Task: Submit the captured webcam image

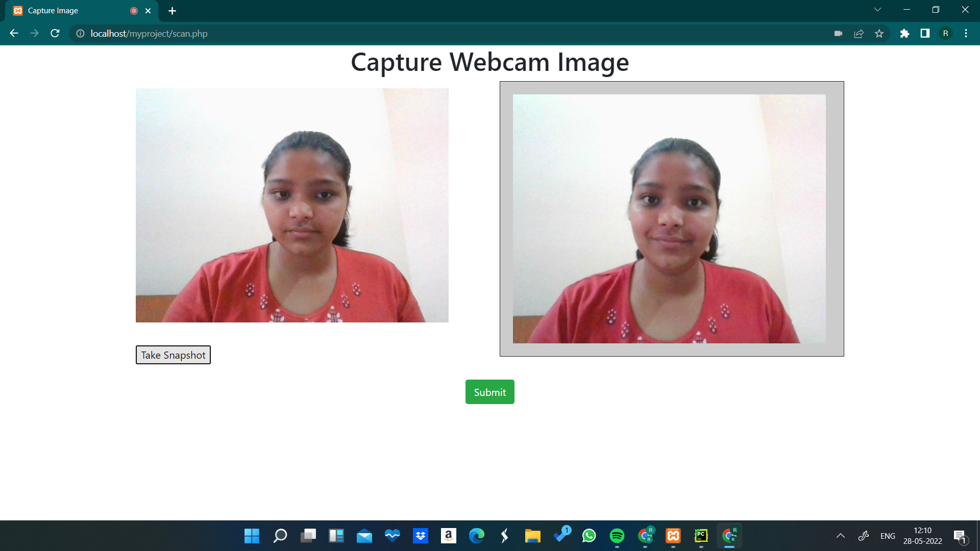Action: tap(489, 392)
